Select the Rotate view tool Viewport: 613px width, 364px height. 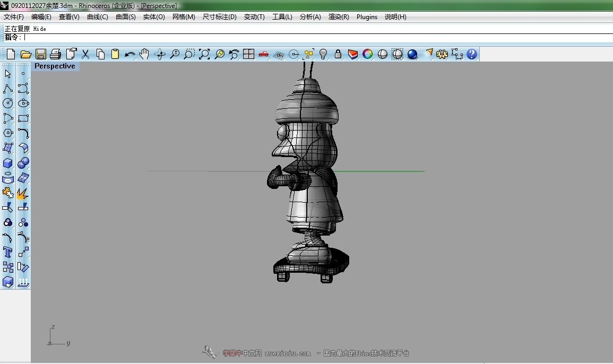[x=160, y=54]
